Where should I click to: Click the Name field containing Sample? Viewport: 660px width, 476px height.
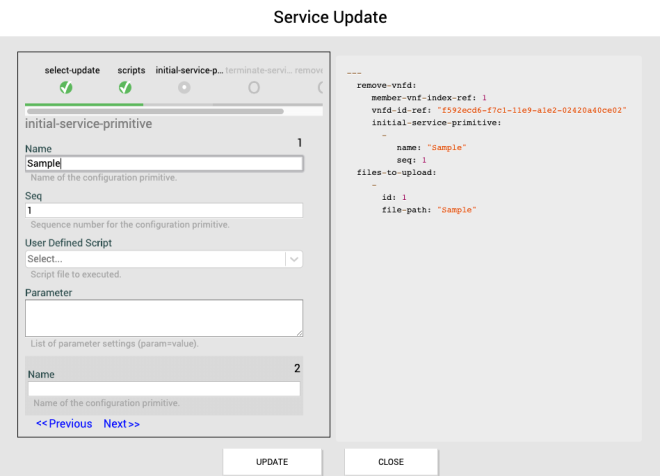click(x=164, y=164)
